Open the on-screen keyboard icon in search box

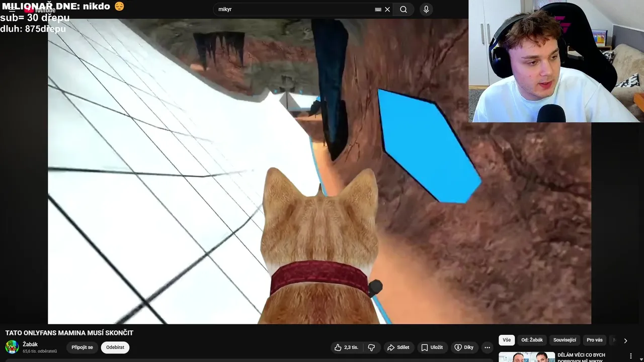tap(378, 9)
